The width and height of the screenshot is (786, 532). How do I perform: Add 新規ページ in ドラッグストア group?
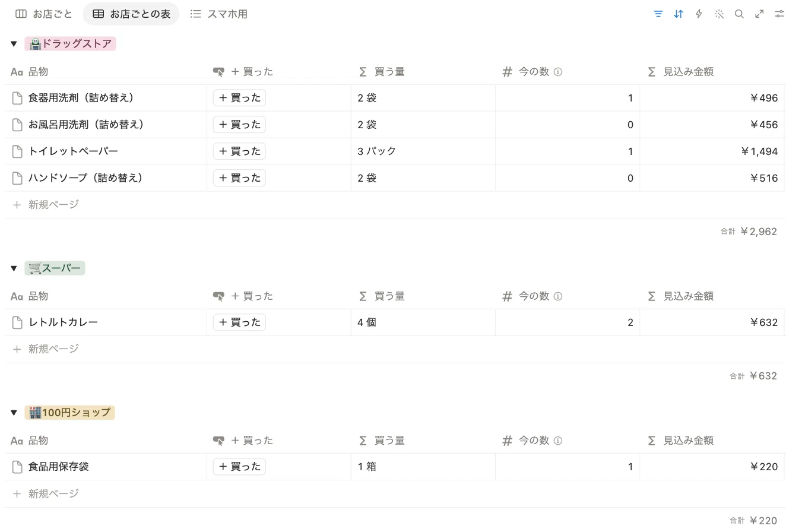tap(46, 205)
